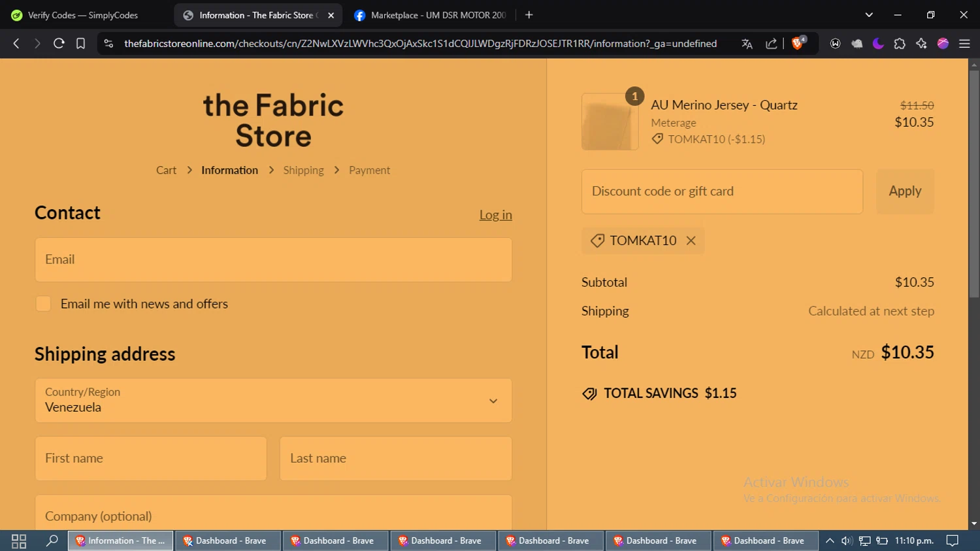This screenshot has height=551, width=980.
Task: Open Brave main hamburger menu
Action: click(x=964, y=44)
